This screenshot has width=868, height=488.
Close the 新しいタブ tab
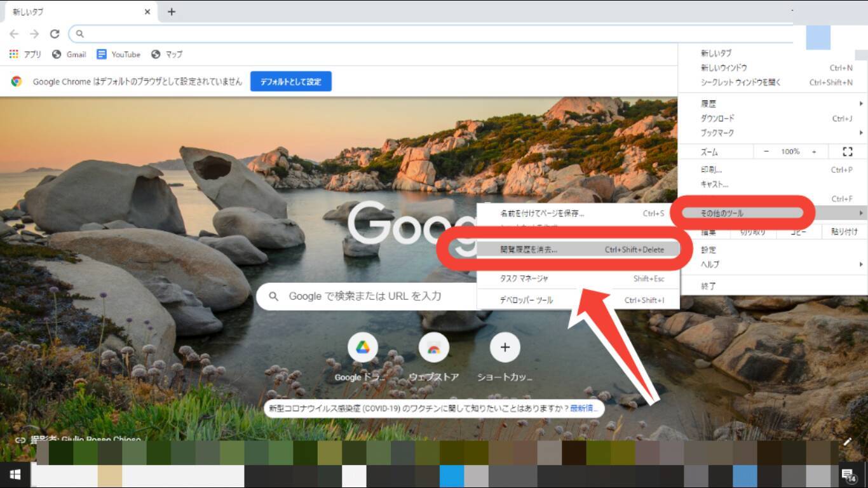tap(147, 12)
